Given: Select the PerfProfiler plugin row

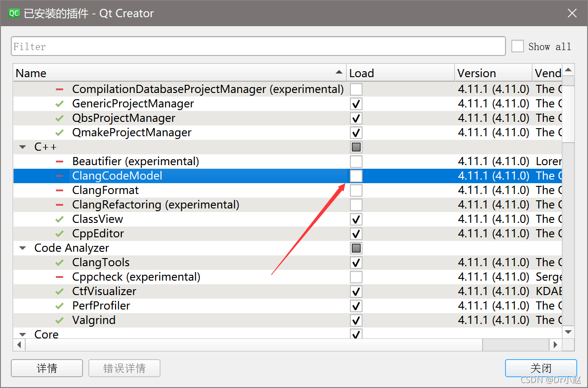Looking at the screenshot, I should tap(288, 306).
